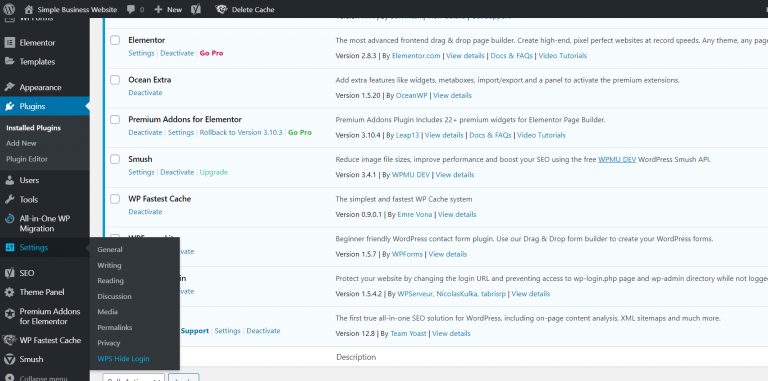Click the Theme Panel gear icon
768x381 pixels.
[9, 292]
